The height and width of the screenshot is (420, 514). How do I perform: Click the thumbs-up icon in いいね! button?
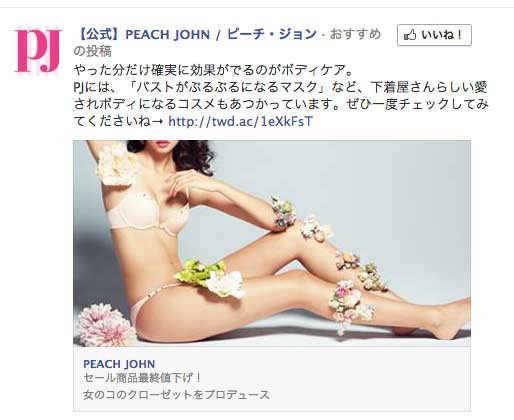(x=410, y=35)
